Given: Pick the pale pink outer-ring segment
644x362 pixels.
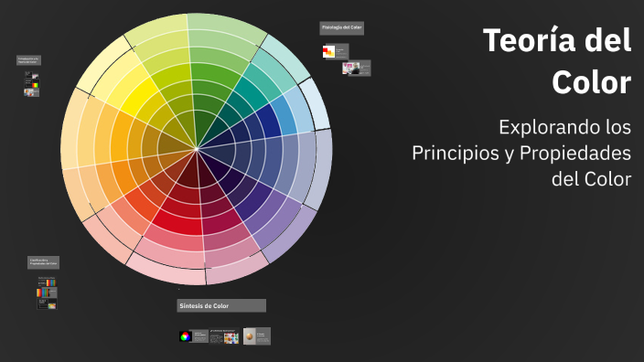Looking at the screenshot, I should tap(166, 273).
